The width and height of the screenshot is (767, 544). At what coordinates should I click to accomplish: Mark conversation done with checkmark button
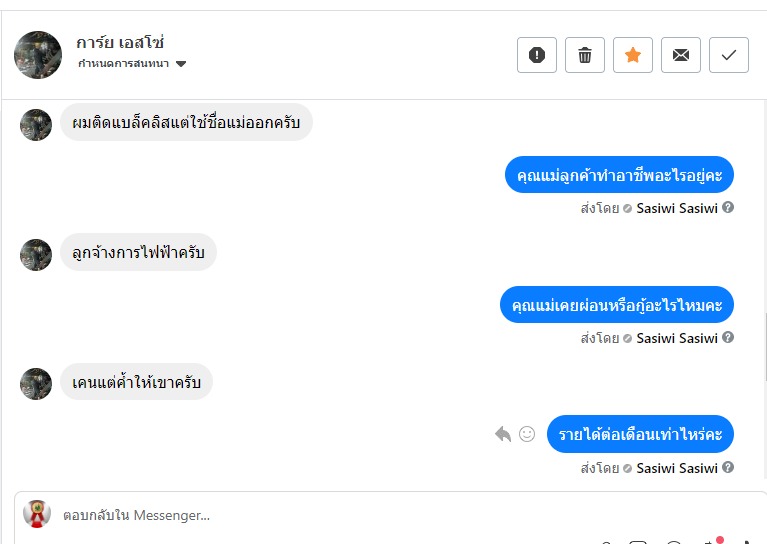729,55
